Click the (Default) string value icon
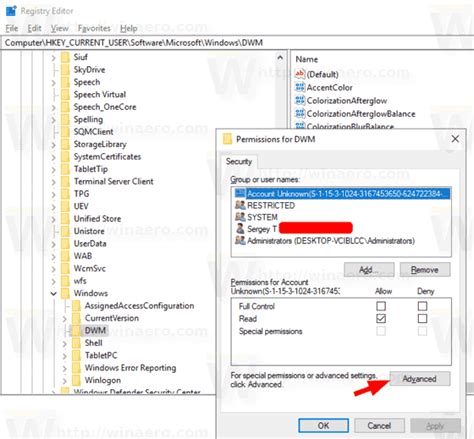 pos(300,74)
